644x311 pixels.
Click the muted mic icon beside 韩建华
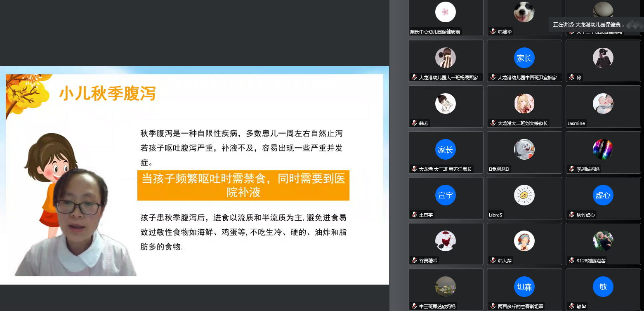pos(493,31)
